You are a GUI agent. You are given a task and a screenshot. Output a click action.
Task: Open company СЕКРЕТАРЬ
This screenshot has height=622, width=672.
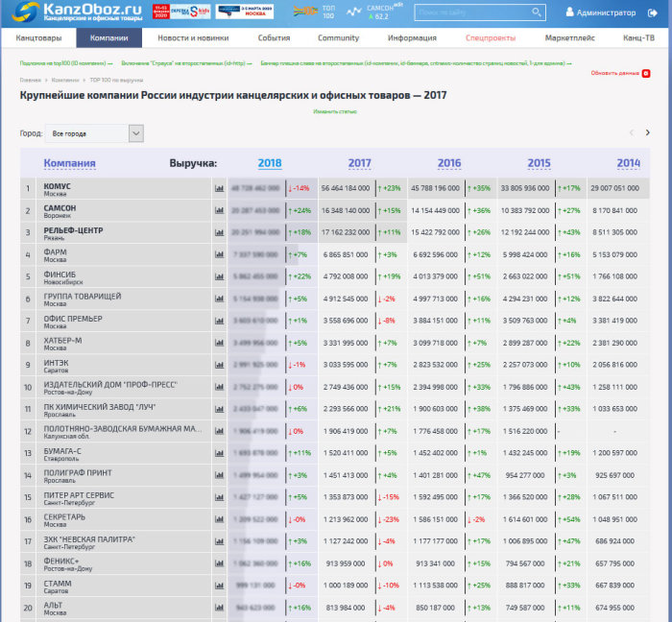(64, 517)
